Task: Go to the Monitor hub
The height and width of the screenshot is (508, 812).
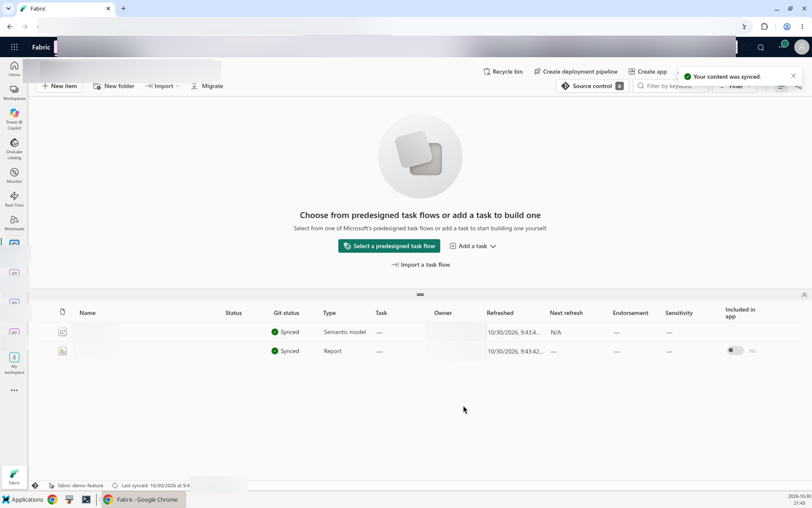Action: coord(14,176)
